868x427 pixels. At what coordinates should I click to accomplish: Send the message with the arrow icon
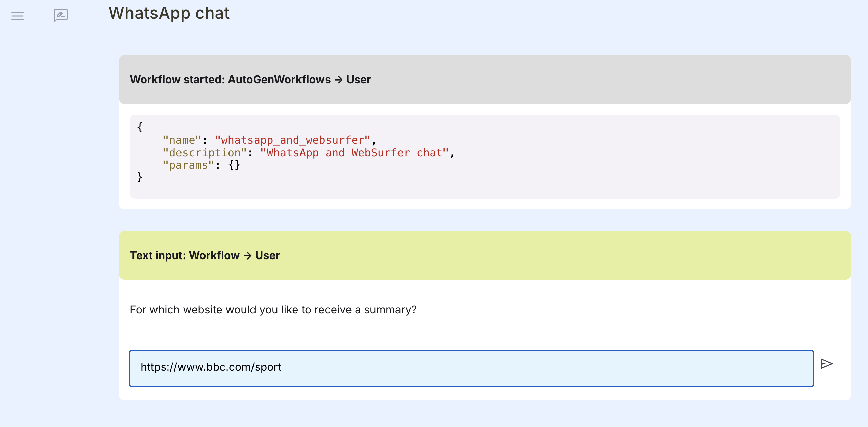[826, 364]
